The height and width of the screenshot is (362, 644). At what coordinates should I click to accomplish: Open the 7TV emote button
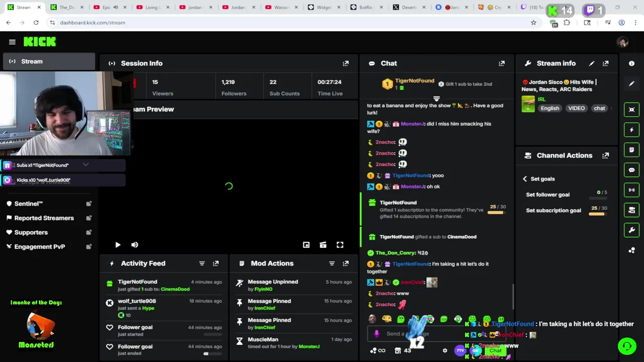click(x=460, y=350)
